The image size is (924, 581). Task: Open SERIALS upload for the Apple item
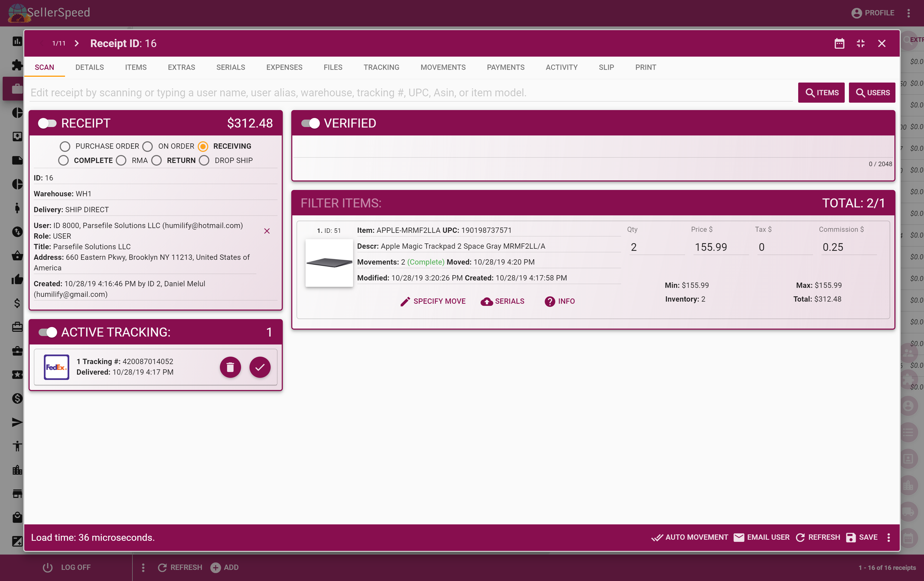tap(502, 301)
